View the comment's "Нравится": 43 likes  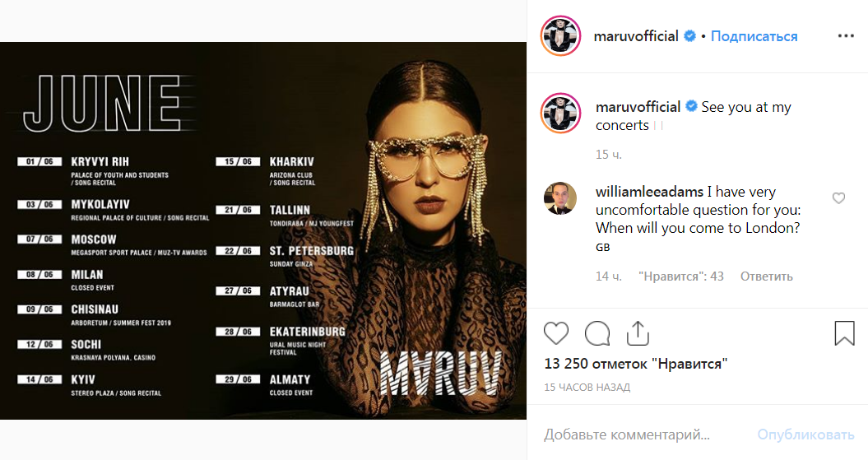pyautogui.click(x=681, y=276)
